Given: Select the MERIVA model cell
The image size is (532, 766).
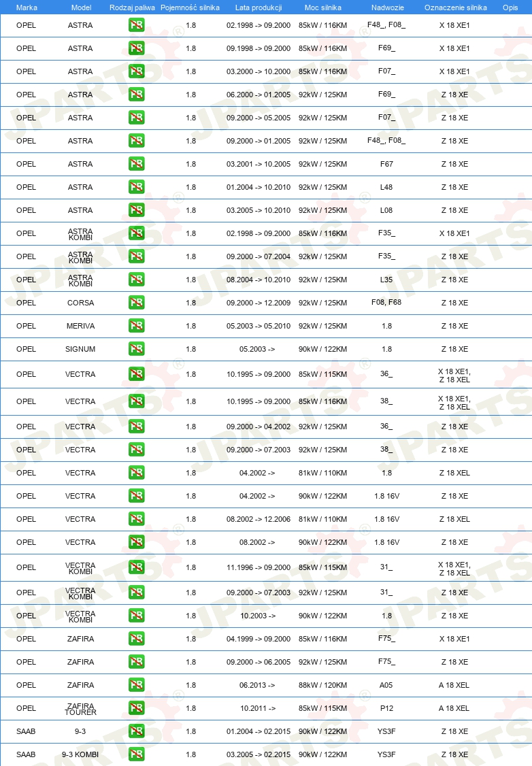Looking at the screenshot, I should [x=80, y=326].
